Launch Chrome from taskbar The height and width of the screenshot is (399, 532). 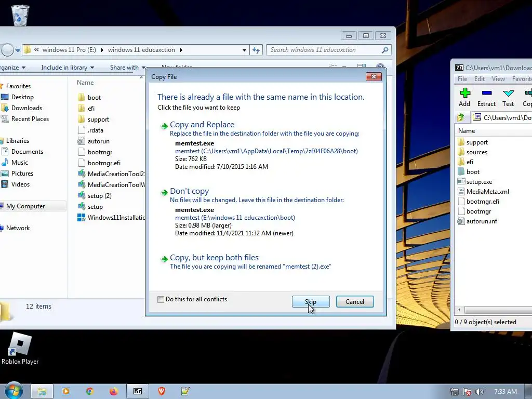point(89,392)
